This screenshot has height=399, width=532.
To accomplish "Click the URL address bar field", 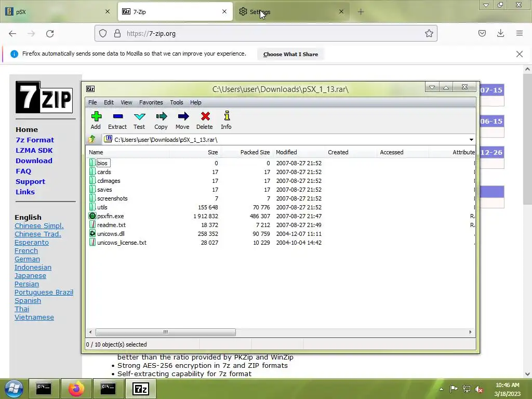I will pyautogui.click(x=265, y=33).
